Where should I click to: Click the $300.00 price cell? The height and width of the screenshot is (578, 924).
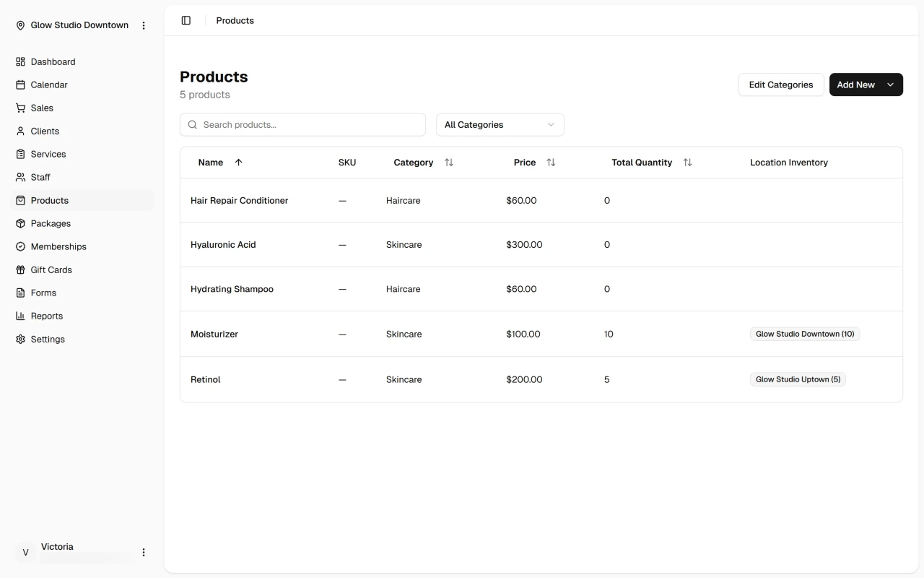click(524, 245)
